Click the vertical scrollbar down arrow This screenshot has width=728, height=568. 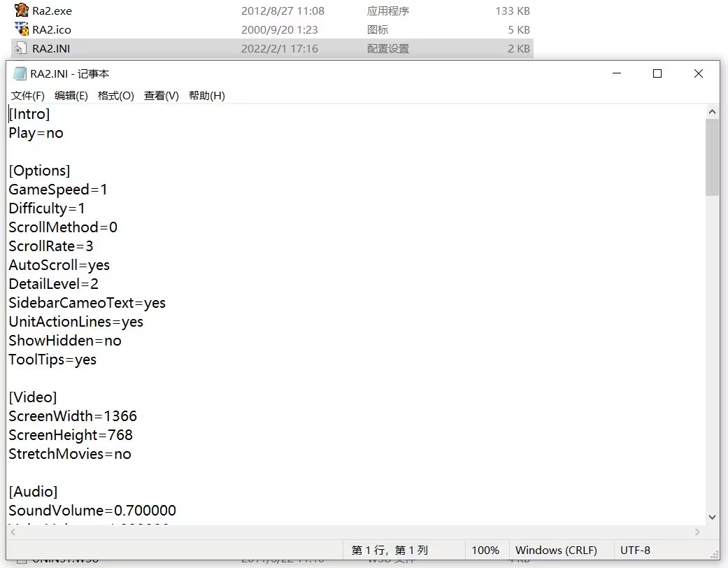(712, 518)
